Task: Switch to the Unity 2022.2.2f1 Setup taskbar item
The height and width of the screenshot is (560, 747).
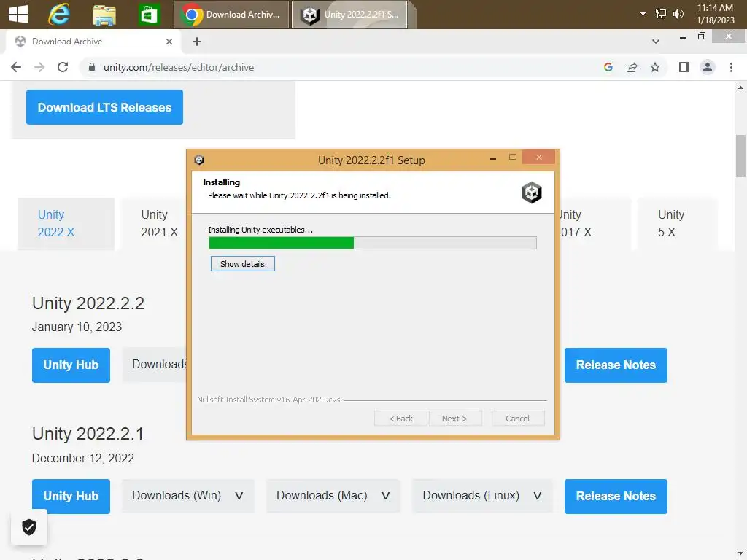Action: point(349,15)
